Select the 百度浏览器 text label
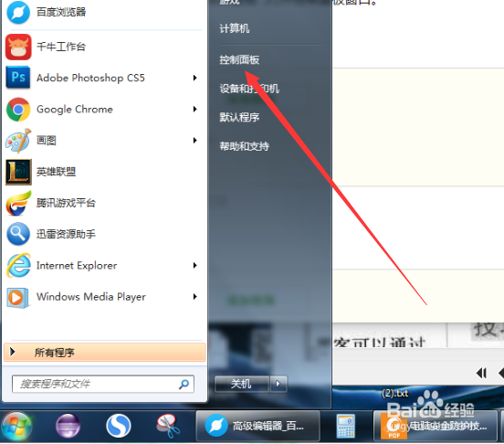Screen dimensions: 504x444 coord(61,12)
